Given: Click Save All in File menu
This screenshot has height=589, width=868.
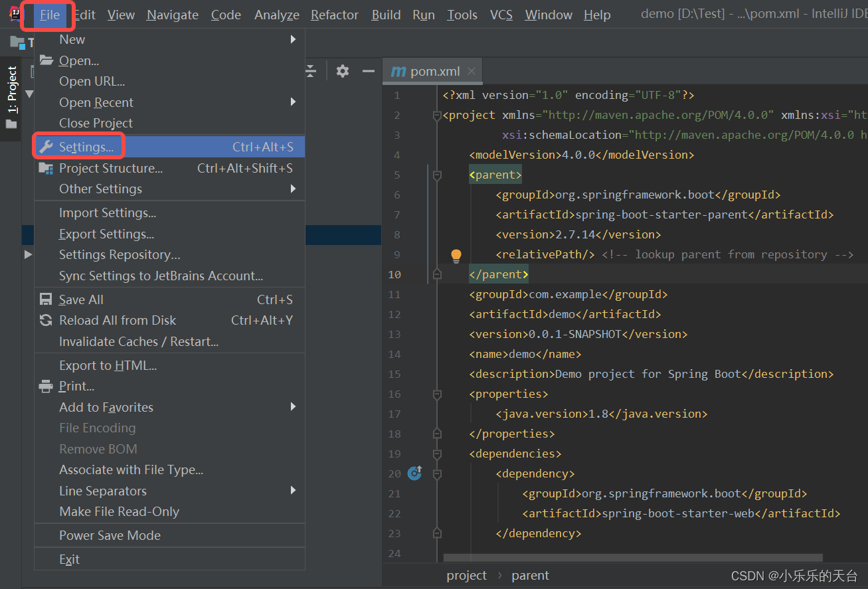Looking at the screenshot, I should (169, 299).
